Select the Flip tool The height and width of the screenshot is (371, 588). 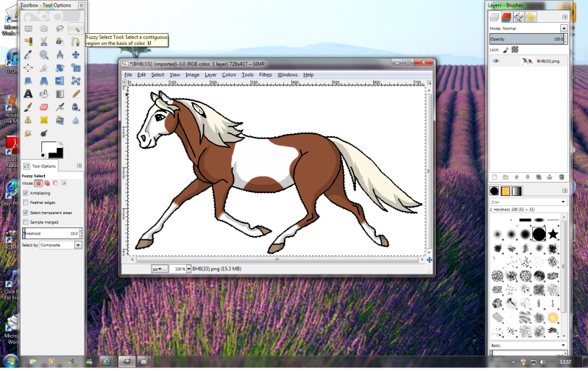point(60,81)
